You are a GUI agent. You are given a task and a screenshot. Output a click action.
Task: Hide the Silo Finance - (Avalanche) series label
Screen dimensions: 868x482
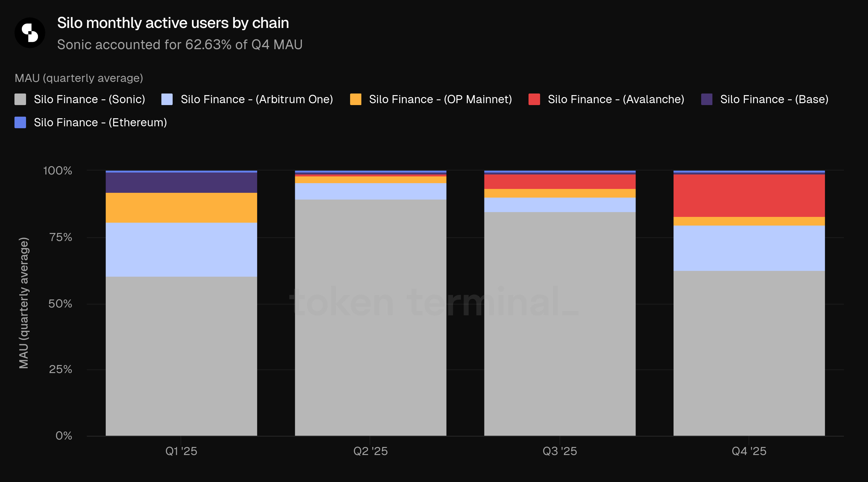616,99
